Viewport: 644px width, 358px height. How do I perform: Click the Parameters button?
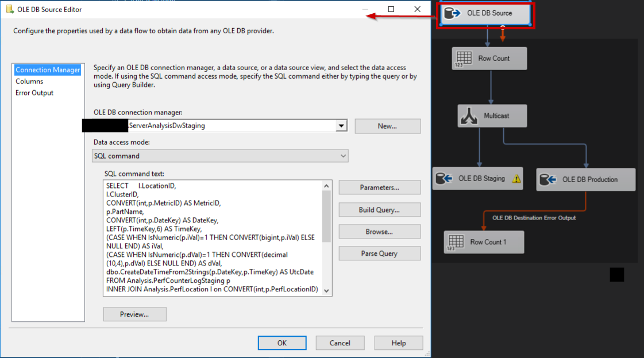(379, 187)
